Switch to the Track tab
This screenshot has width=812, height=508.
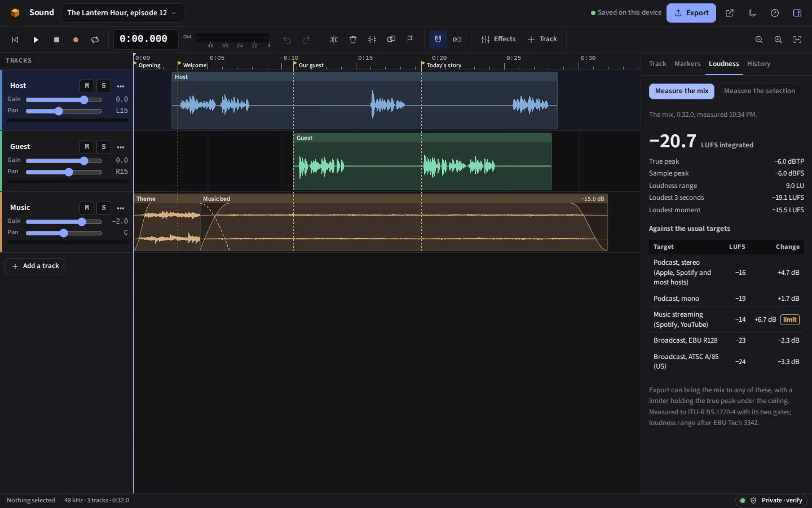tap(657, 64)
